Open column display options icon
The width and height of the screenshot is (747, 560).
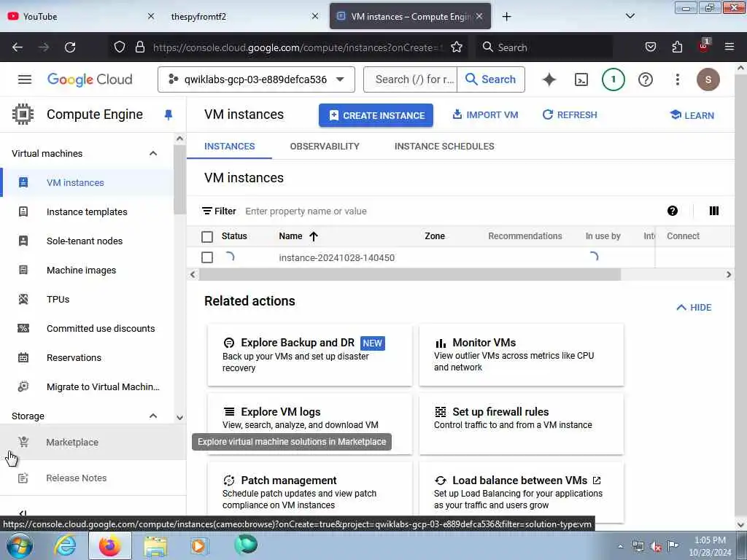click(713, 211)
